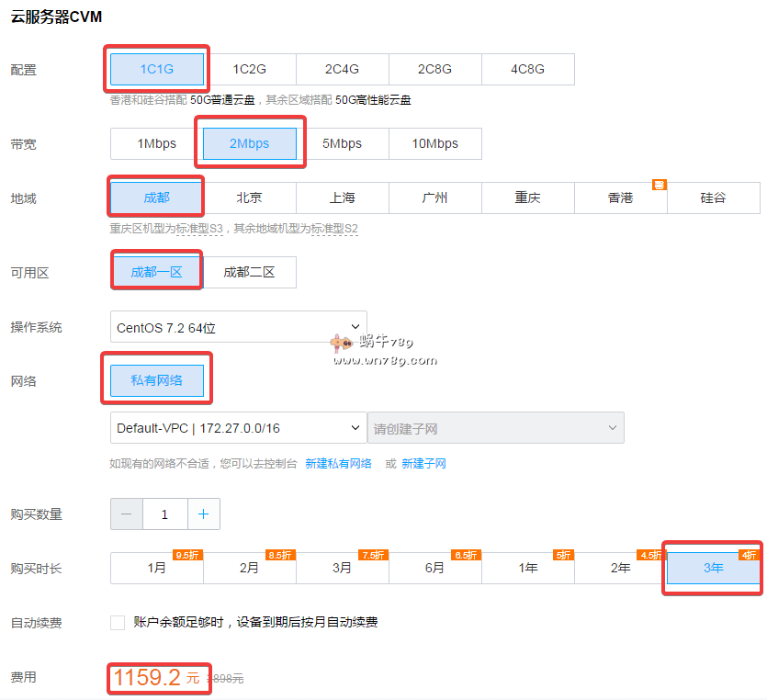The height and width of the screenshot is (700, 767).
Task: Select the 1C2G configuration option
Action: (x=249, y=69)
